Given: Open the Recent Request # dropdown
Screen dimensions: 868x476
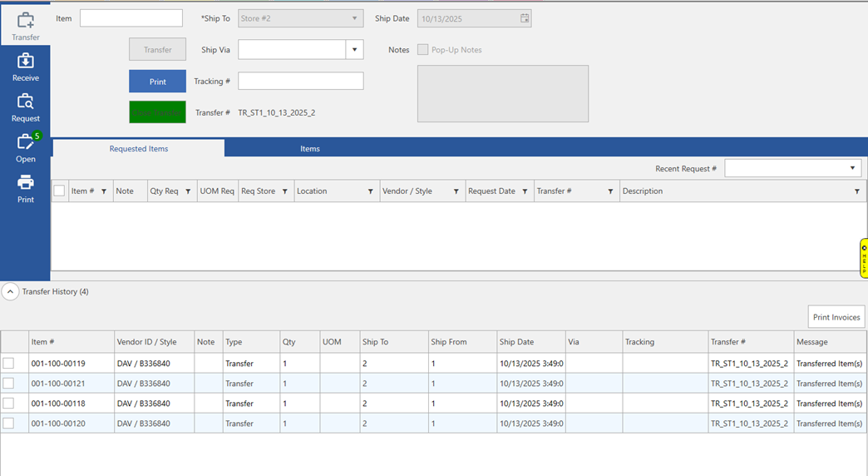Looking at the screenshot, I should tap(852, 169).
